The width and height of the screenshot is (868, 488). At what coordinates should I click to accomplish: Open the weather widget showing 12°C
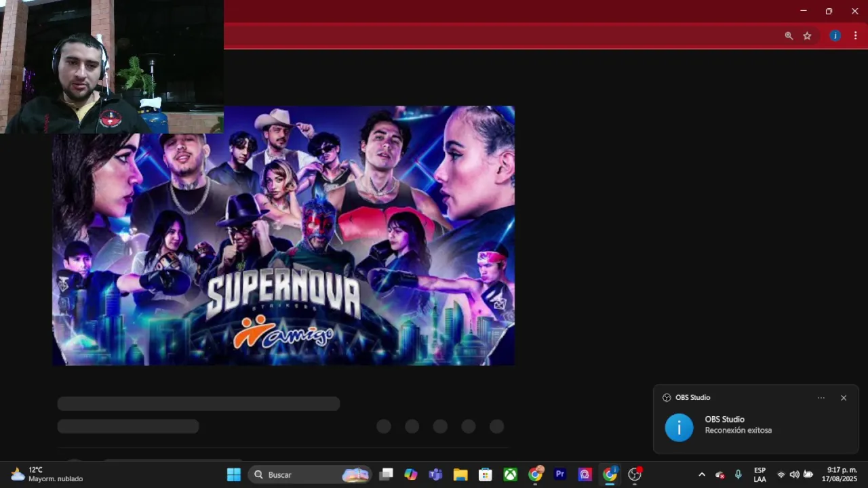[47, 474]
